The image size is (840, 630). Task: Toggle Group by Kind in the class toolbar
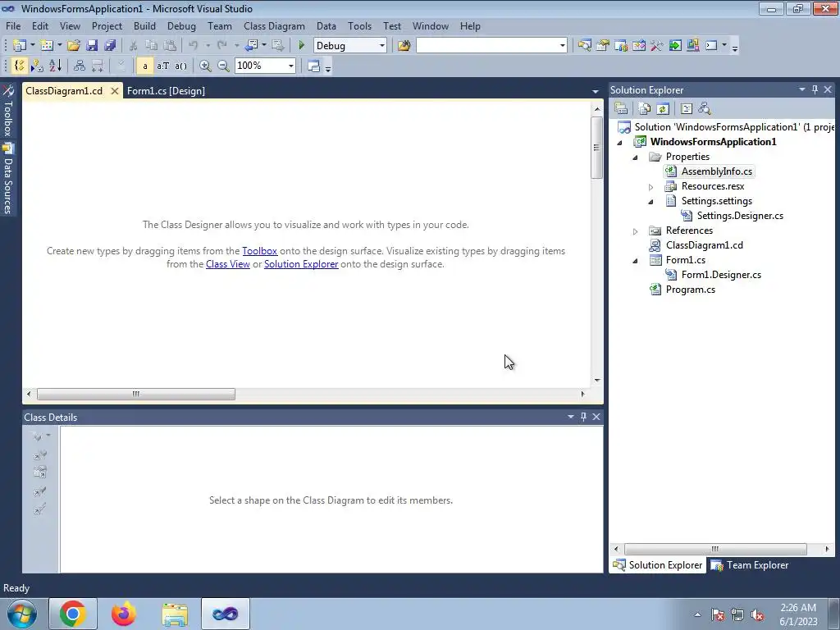[20, 66]
